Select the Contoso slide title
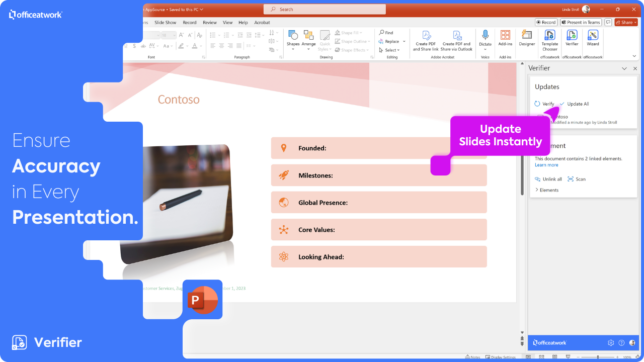 click(x=179, y=100)
